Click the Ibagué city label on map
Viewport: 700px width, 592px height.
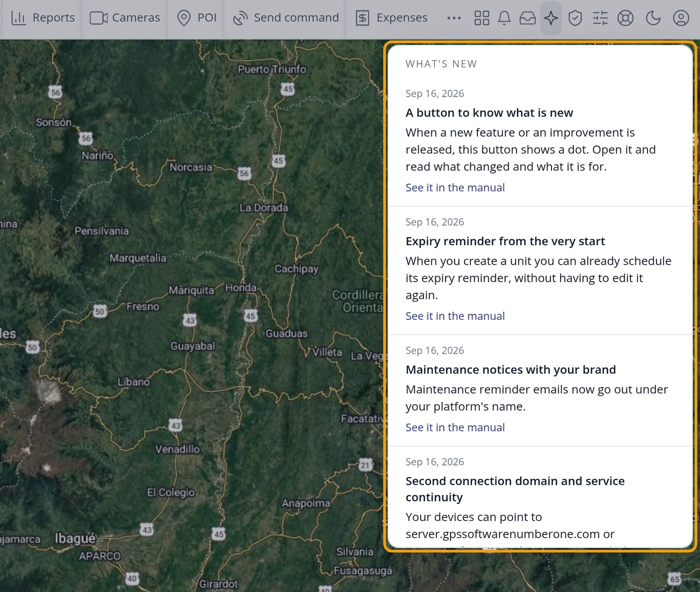tap(75, 538)
